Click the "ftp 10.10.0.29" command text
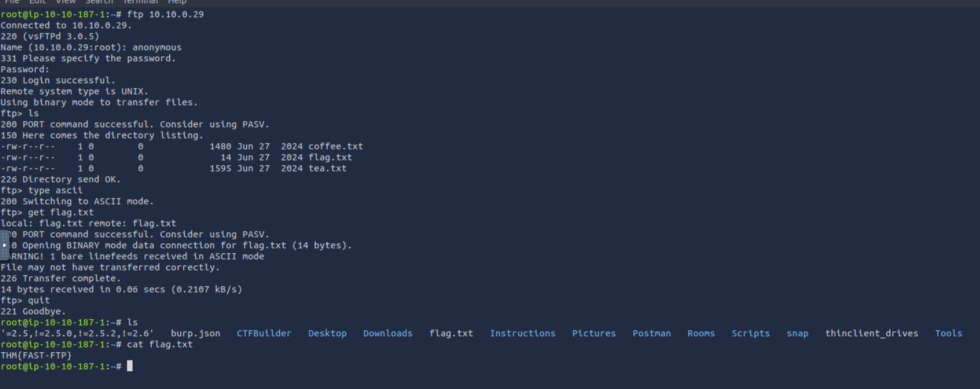The width and height of the screenshot is (980, 389). (165, 14)
